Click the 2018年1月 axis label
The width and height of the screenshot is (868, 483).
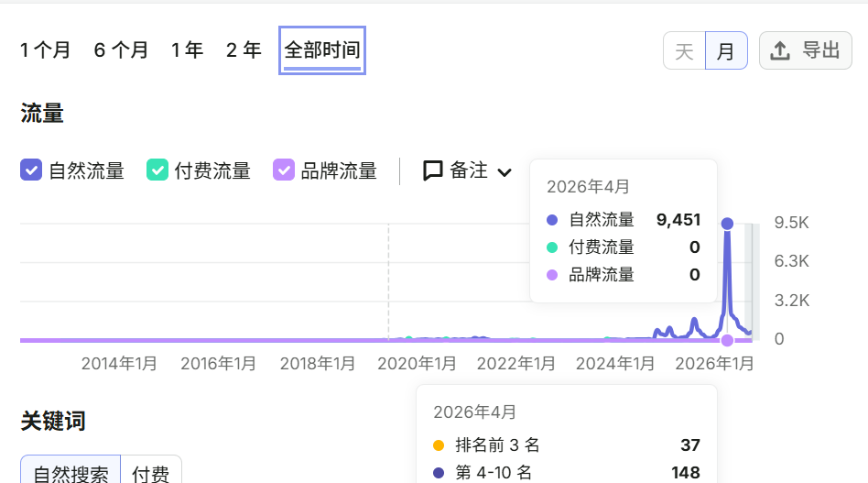pyautogui.click(x=317, y=363)
